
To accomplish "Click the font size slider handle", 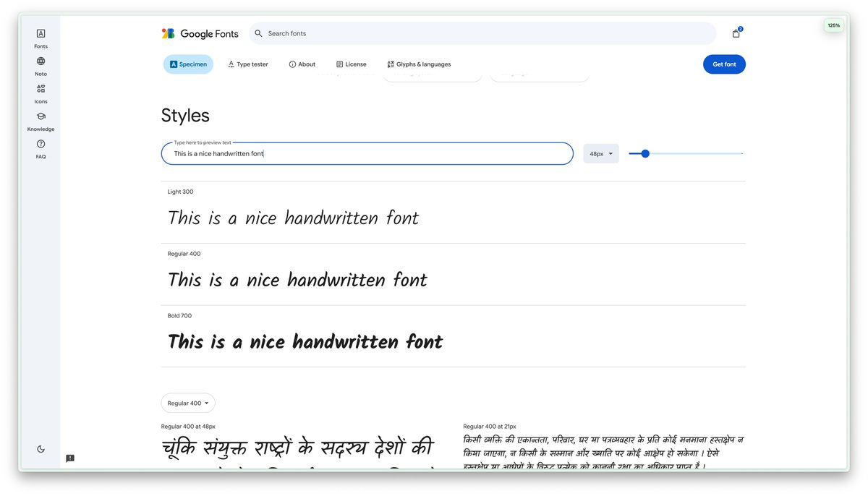I will (645, 153).
